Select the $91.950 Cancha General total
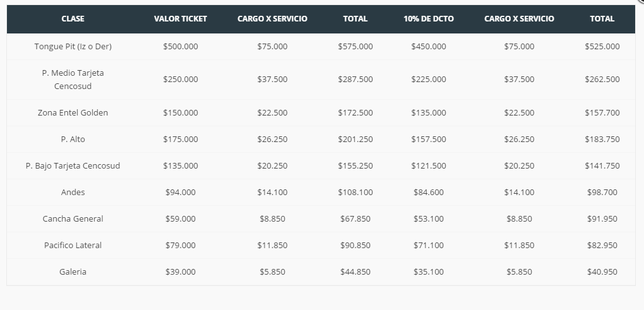 602,219
